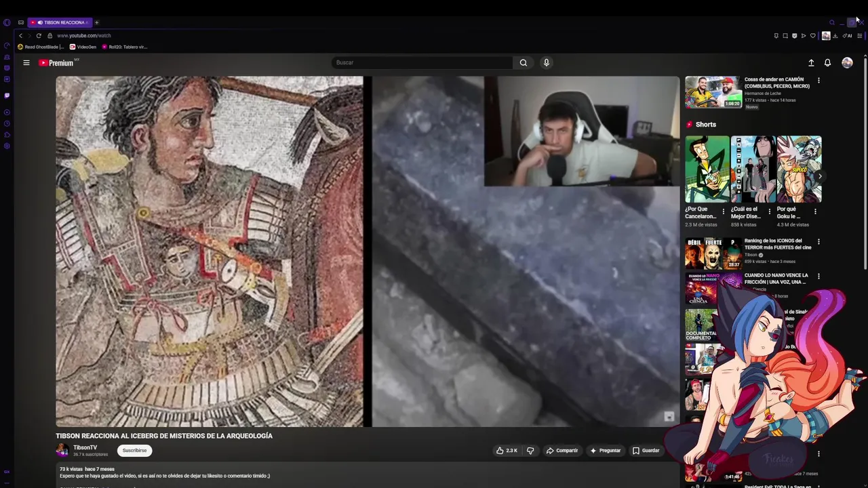Screen dimensions: 868x488
Task: Click the pin icon in address bar
Action: [x=776, y=35]
